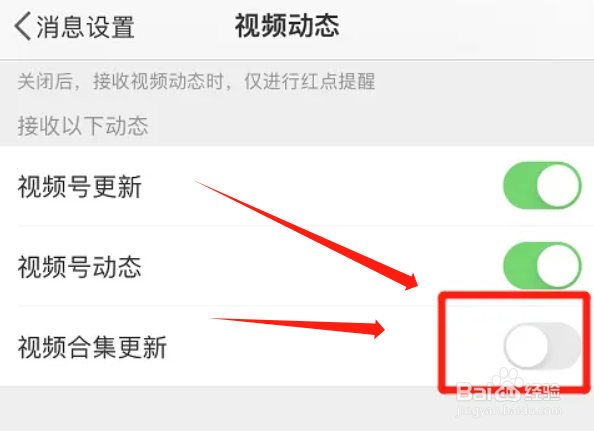Turn off the 视频号动态 switch
The width and height of the screenshot is (594, 431).
point(542,265)
